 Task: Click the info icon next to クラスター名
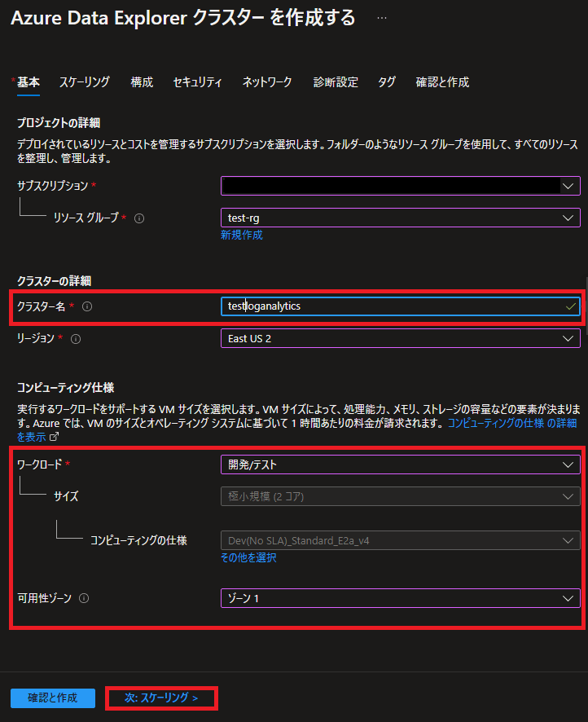click(x=87, y=306)
